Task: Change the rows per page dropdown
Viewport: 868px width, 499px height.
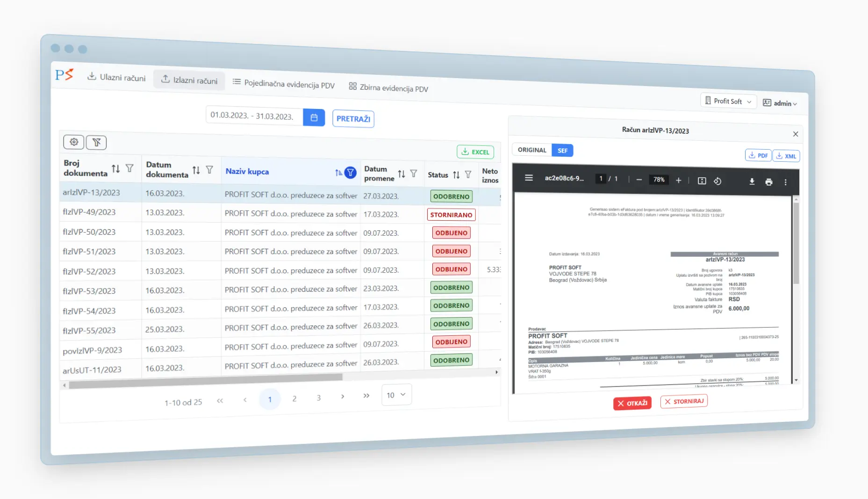Action: (x=396, y=395)
